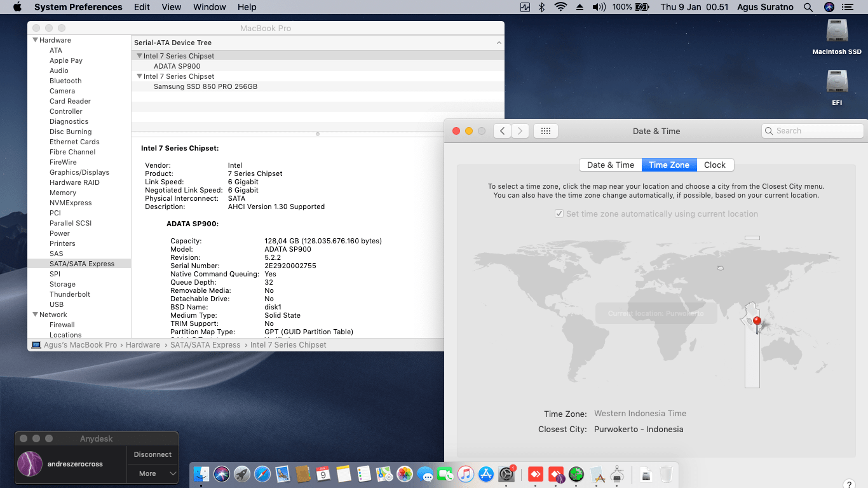Viewport: 868px width, 488px height.
Task: Open the Trash in the Dock
Action: point(666,474)
